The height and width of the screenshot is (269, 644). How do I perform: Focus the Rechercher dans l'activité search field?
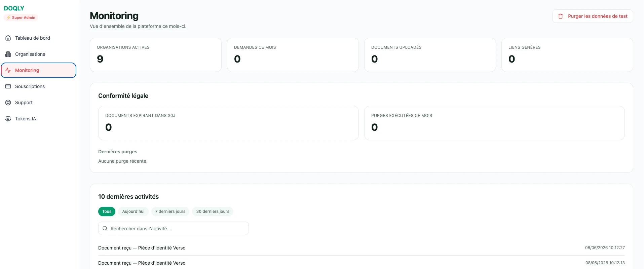click(174, 228)
